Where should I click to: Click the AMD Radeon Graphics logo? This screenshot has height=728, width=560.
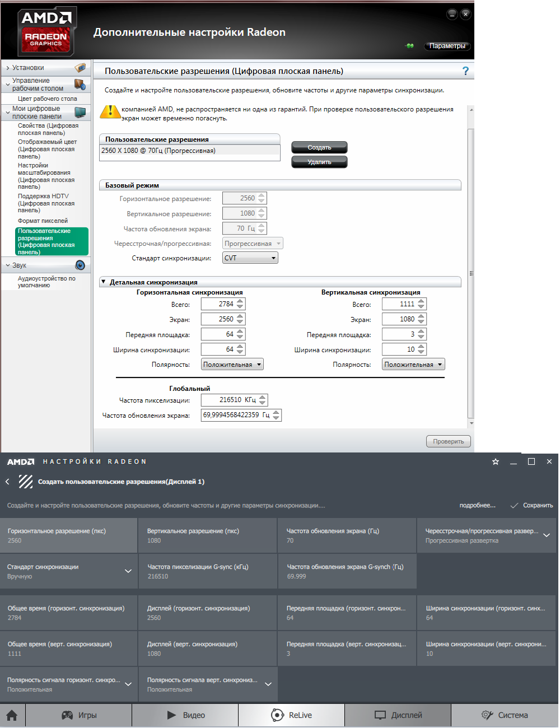click(x=46, y=31)
